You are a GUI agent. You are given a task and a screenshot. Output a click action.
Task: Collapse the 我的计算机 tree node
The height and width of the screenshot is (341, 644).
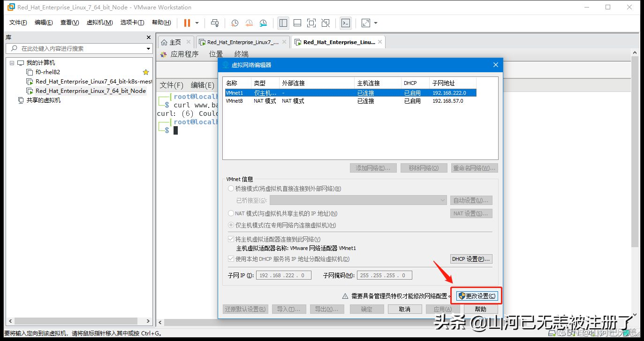12,63
